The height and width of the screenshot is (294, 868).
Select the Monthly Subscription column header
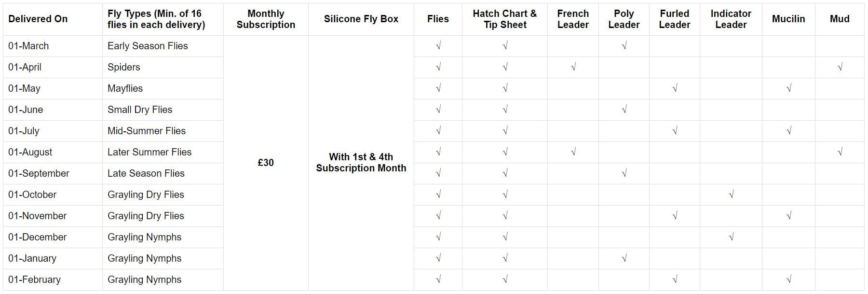click(266, 19)
